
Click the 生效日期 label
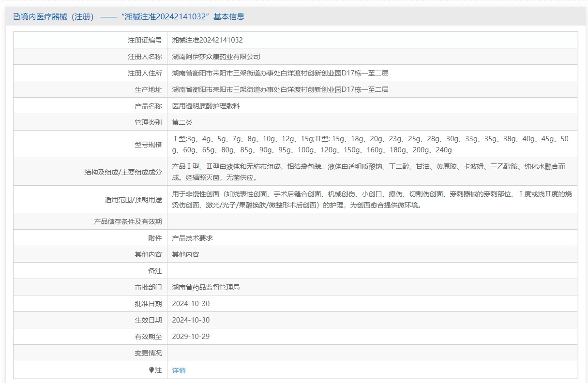pos(148,320)
